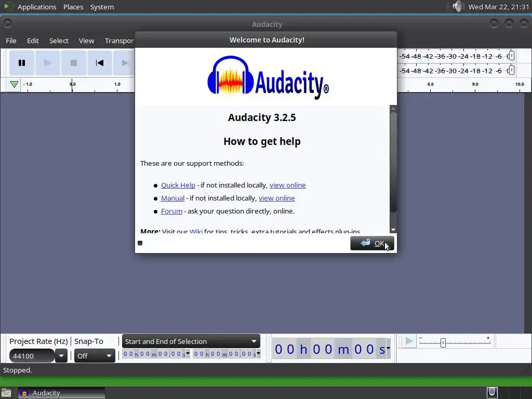Open the Start and End of Selection dropdown
The width and height of the screenshot is (532, 399).
[191, 341]
